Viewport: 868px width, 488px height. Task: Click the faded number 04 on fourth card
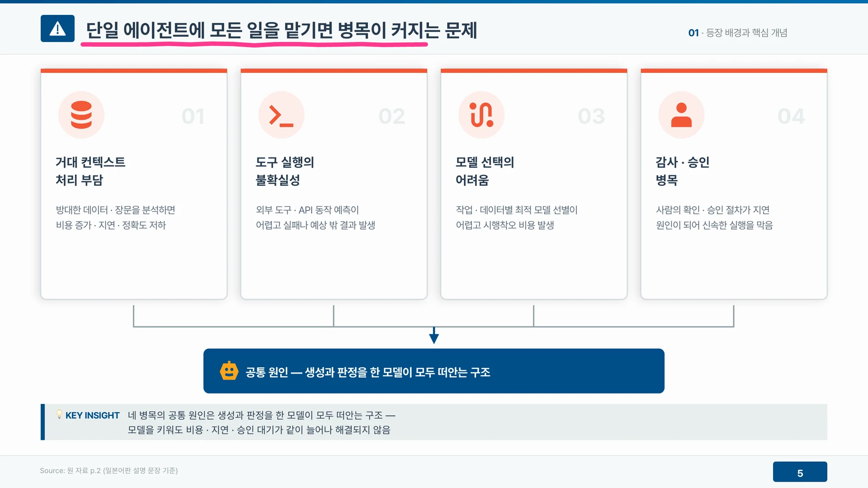tap(791, 116)
